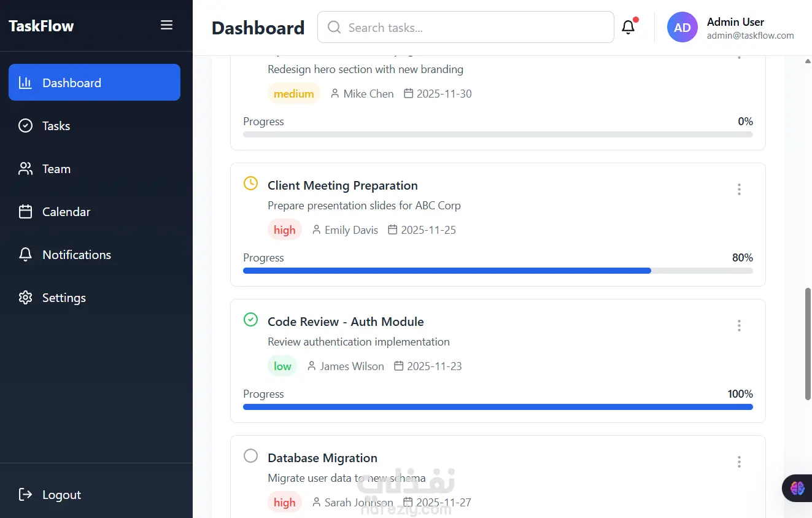Go to Dashboard in the sidebar
Screen dimensions: 812x518
(95, 82)
